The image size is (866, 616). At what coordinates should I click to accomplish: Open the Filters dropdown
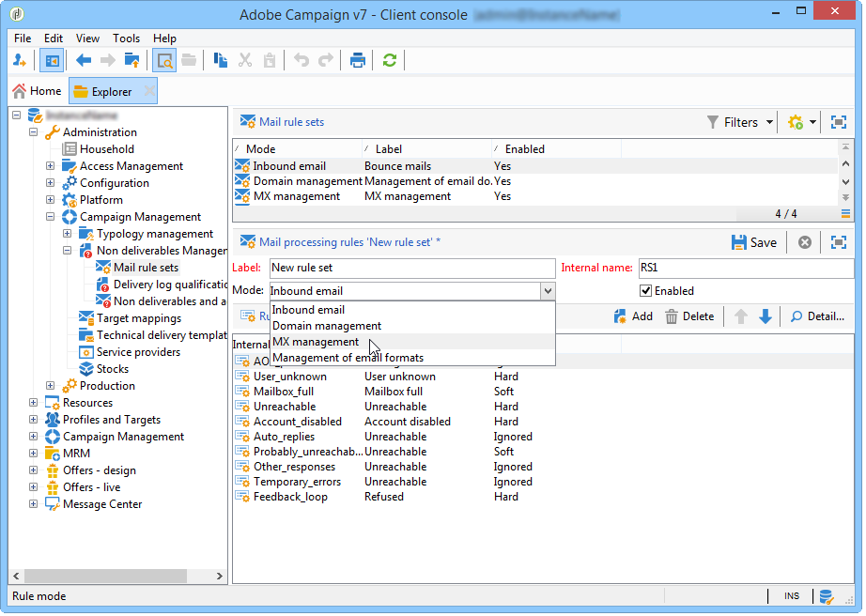click(740, 122)
